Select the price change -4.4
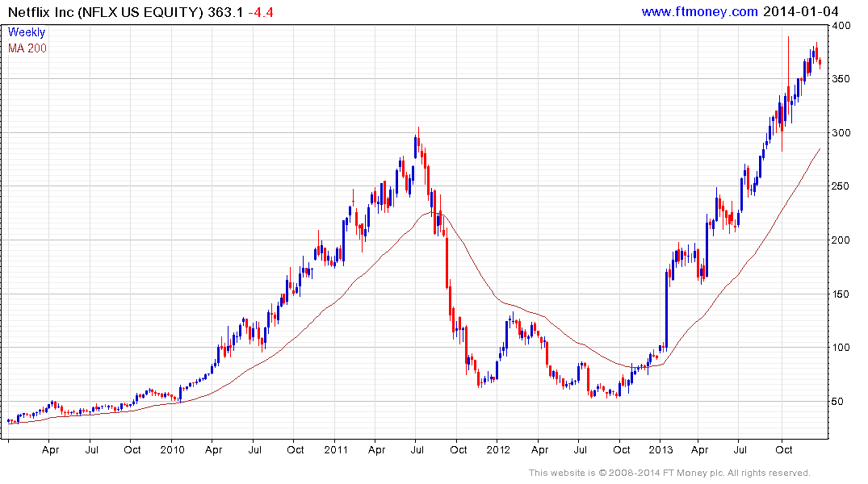 [x=261, y=12]
